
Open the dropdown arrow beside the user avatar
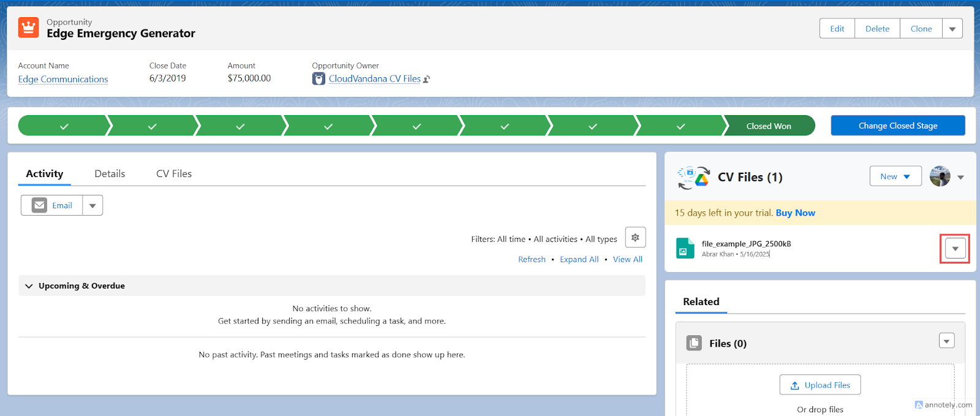pyautogui.click(x=960, y=177)
